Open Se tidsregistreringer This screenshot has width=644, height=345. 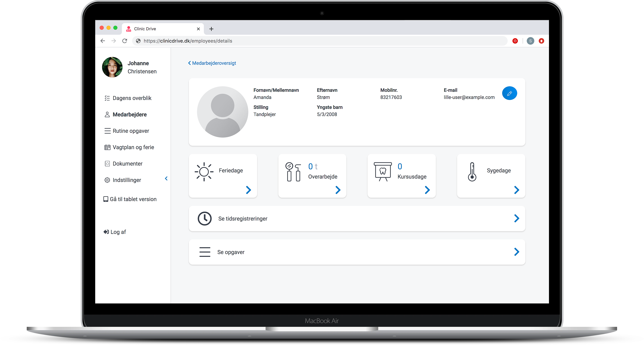click(x=357, y=218)
